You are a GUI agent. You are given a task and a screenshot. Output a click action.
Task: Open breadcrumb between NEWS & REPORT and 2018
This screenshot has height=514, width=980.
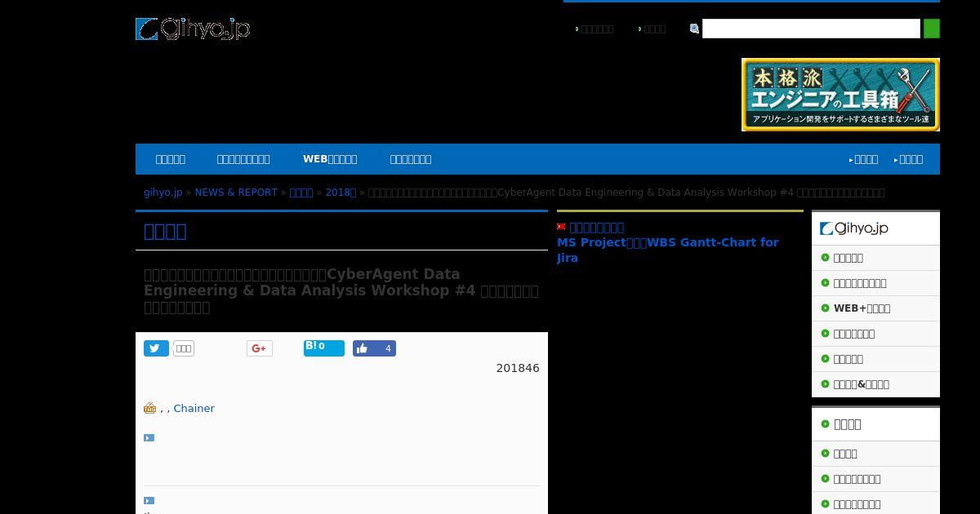tap(301, 193)
